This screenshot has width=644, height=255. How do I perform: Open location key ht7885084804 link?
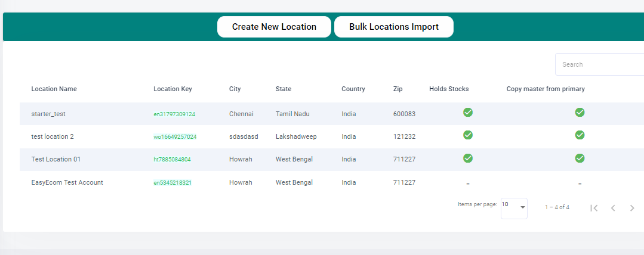(x=172, y=160)
